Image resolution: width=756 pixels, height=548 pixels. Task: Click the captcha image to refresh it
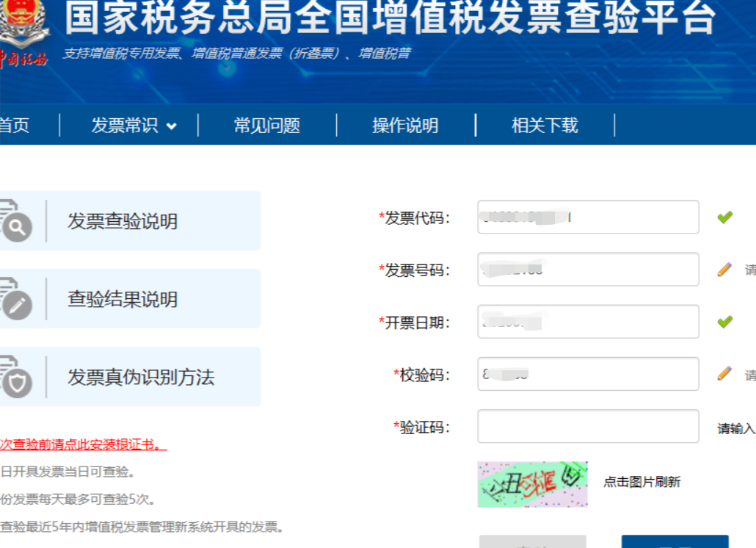click(532, 484)
